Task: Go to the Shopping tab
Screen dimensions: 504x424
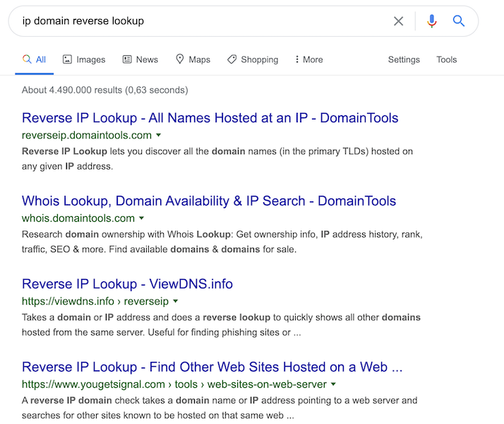Action: (x=253, y=59)
